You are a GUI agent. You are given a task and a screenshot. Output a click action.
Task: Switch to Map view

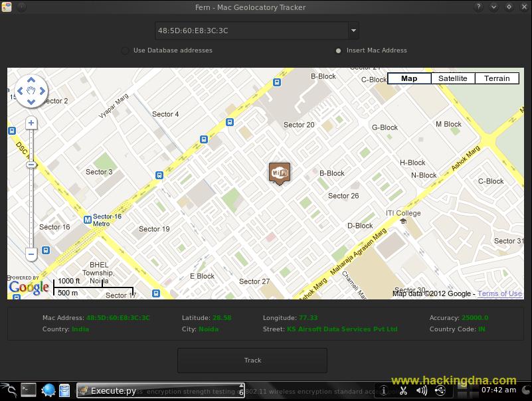pos(409,78)
